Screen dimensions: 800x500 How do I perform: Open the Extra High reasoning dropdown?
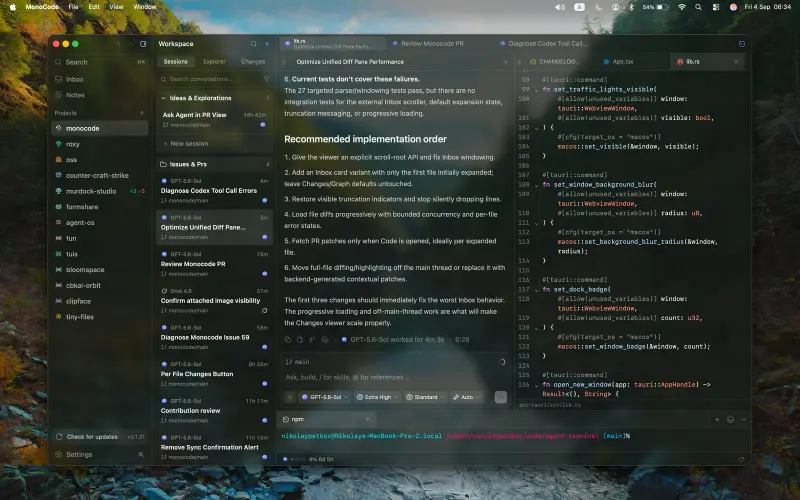click(x=377, y=397)
